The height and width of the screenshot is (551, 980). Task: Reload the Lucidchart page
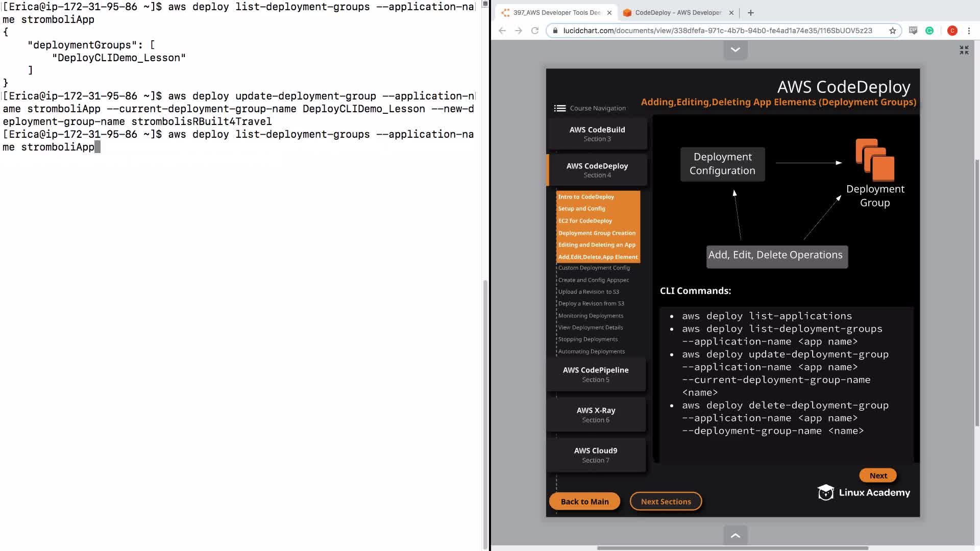[535, 31]
